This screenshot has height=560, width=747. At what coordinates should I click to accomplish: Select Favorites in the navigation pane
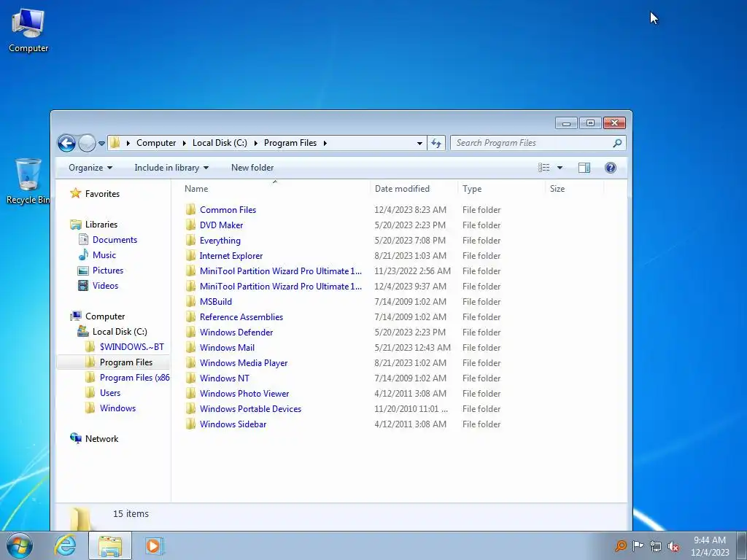tap(102, 194)
